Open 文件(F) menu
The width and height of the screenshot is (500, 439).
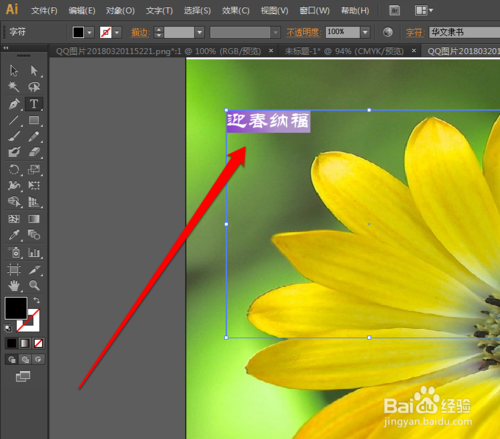tap(44, 11)
